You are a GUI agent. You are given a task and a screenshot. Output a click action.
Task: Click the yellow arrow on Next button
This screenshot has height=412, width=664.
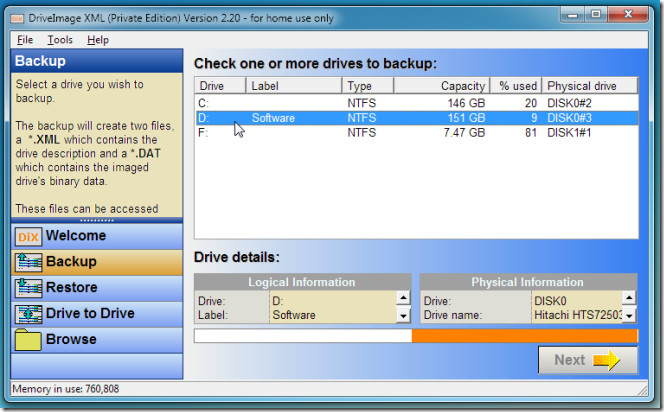[606, 360]
